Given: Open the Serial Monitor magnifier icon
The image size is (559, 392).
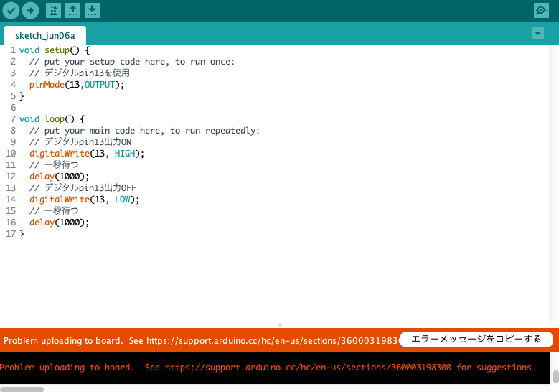Looking at the screenshot, I should tap(541, 10).
